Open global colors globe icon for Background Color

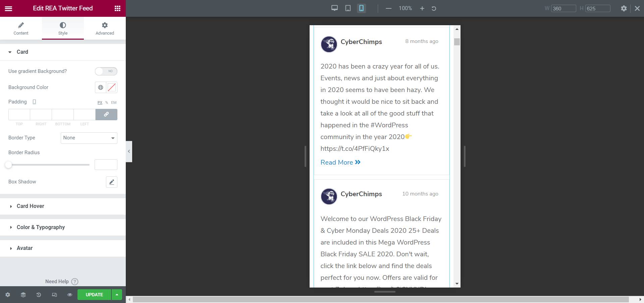pos(101,87)
